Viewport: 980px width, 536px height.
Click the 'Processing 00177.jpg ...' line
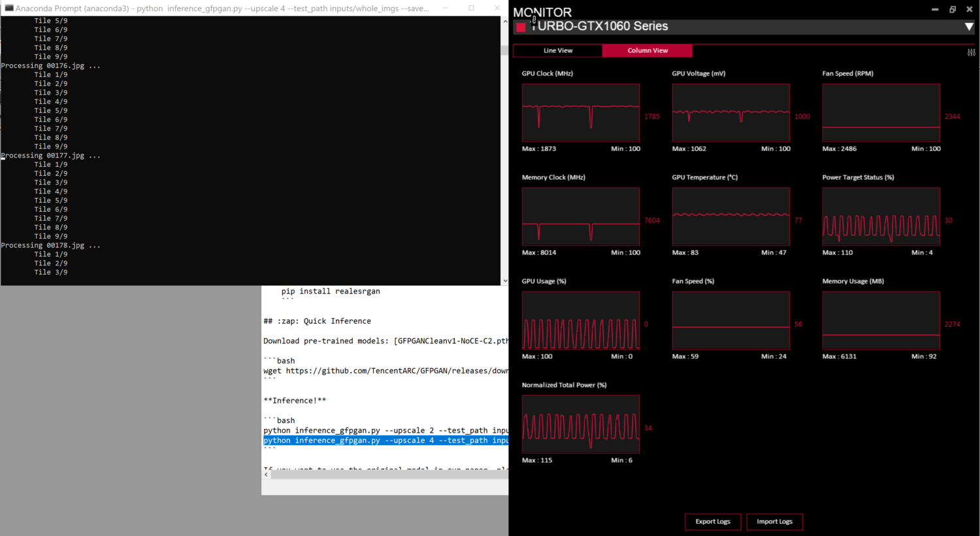[x=51, y=156]
